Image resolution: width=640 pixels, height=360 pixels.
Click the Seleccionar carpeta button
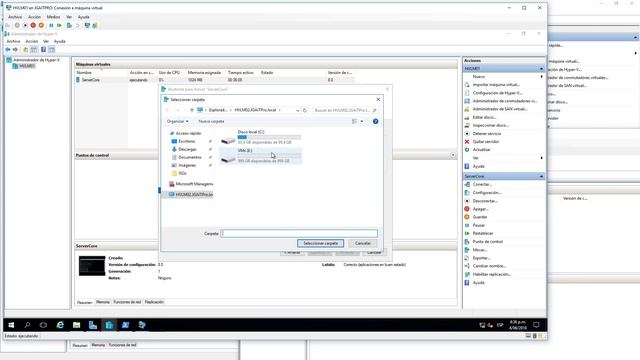(x=320, y=243)
